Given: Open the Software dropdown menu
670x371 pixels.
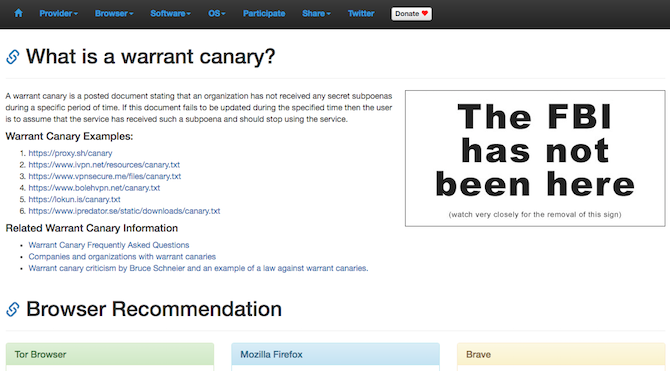Looking at the screenshot, I should [x=170, y=13].
